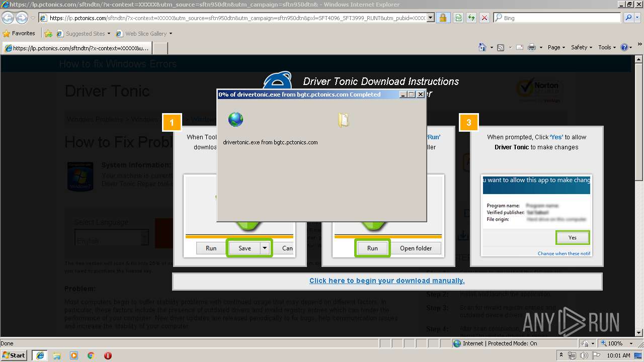Open Favorites star button
Image resolution: width=644 pixels, height=362 pixels.
coord(19,34)
